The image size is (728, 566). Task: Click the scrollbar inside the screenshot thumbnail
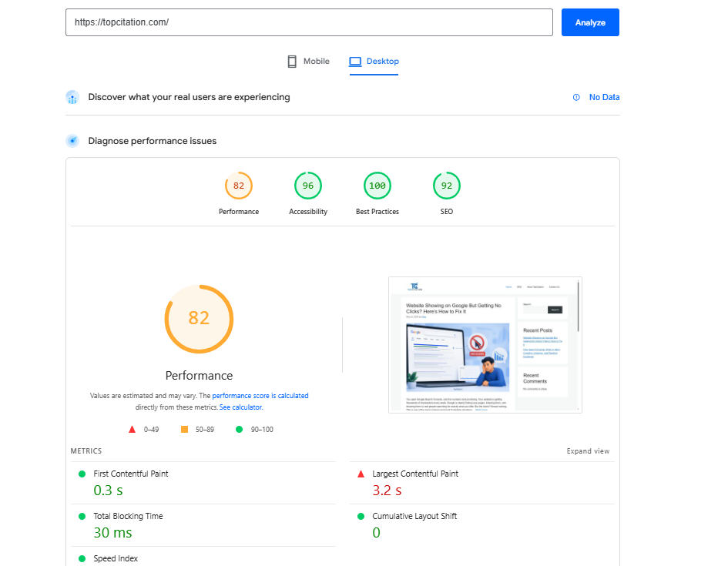click(578, 306)
